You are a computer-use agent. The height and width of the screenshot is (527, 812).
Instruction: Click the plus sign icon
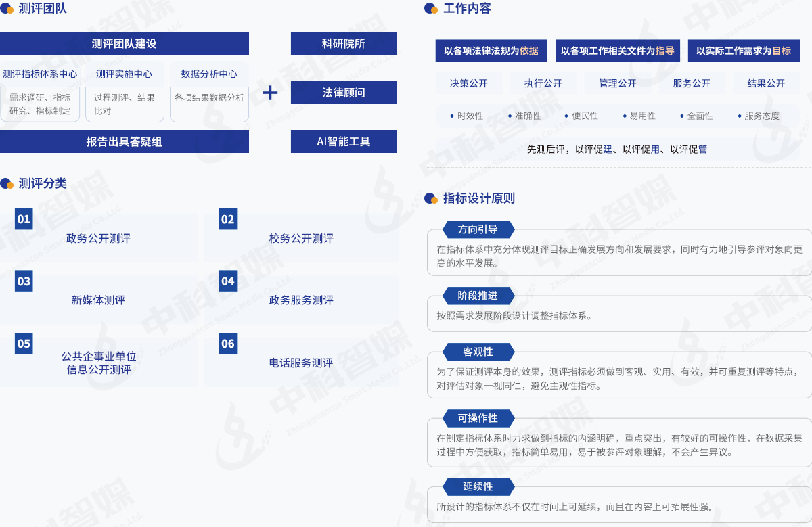[271, 93]
